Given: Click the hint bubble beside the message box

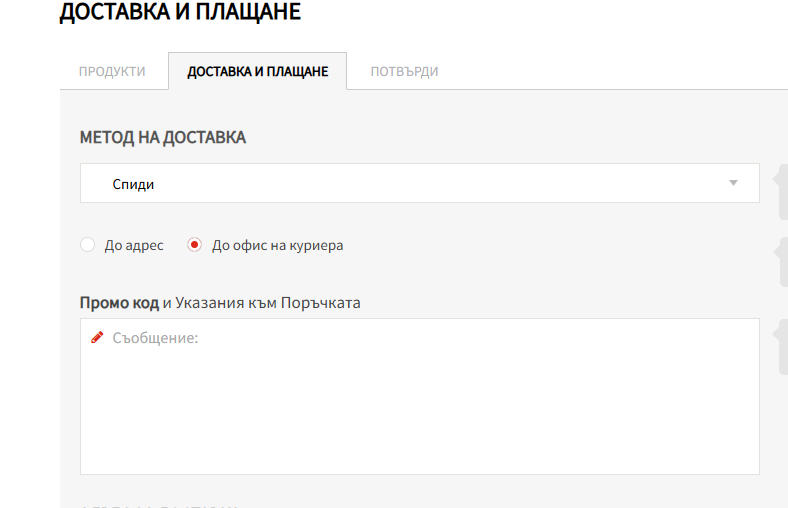Looking at the screenshot, I should pyautogui.click(x=781, y=346).
